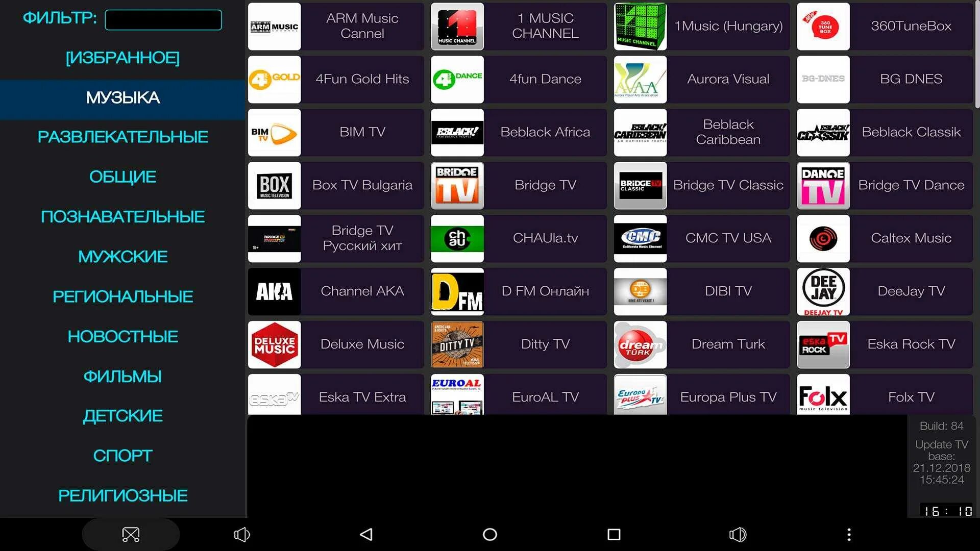Click СПОРТ category button
980x551 pixels.
123,455
